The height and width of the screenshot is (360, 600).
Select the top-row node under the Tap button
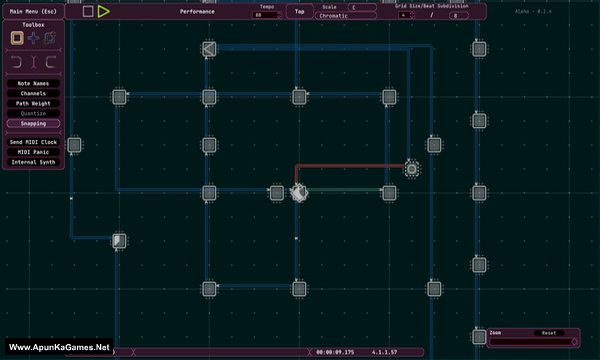click(x=299, y=97)
